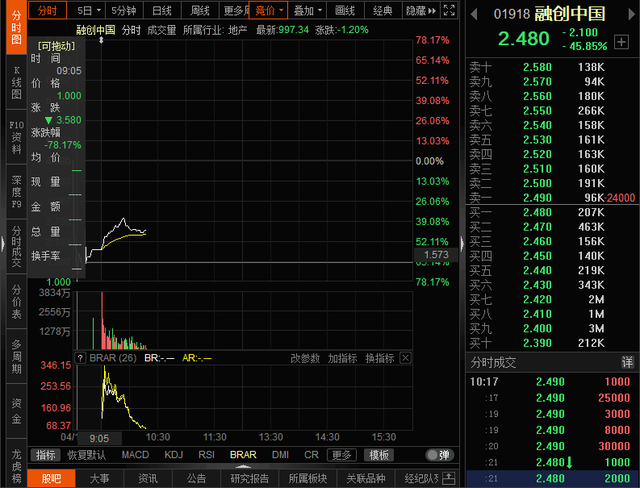Viewport: 640px width, 488px height.
Task: Go to next stock with right arrow
Action: pyautogui.click(x=631, y=15)
